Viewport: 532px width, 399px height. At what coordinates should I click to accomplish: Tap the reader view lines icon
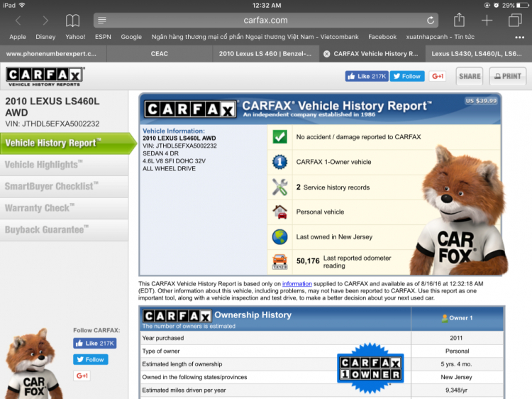point(101,21)
